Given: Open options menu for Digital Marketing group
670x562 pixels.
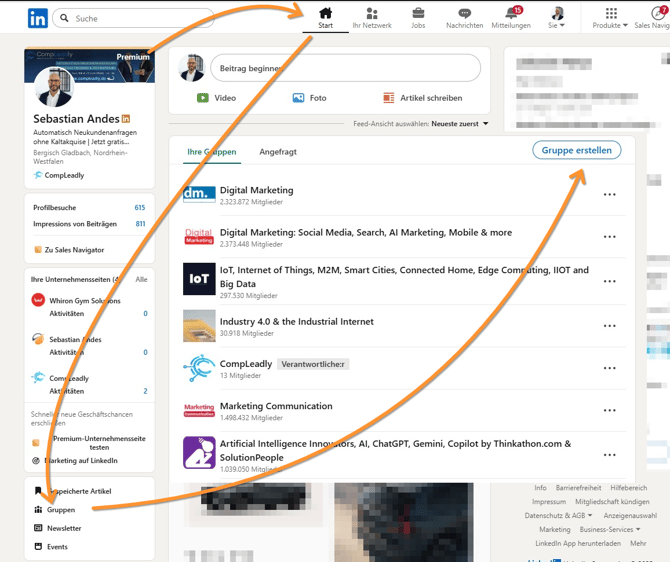Looking at the screenshot, I should tap(609, 195).
